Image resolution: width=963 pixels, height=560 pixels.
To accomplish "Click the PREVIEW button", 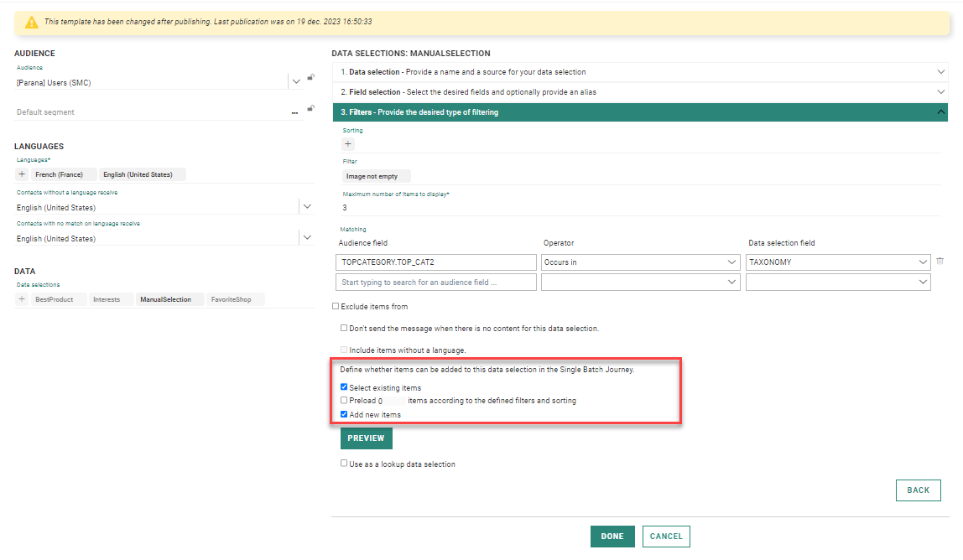I will click(366, 438).
